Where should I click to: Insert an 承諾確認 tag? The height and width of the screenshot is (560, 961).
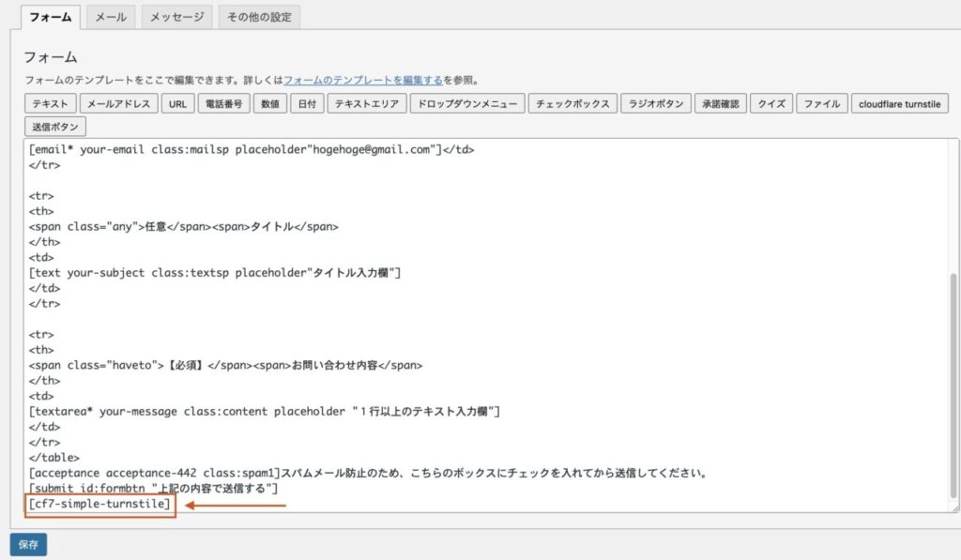point(721,103)
